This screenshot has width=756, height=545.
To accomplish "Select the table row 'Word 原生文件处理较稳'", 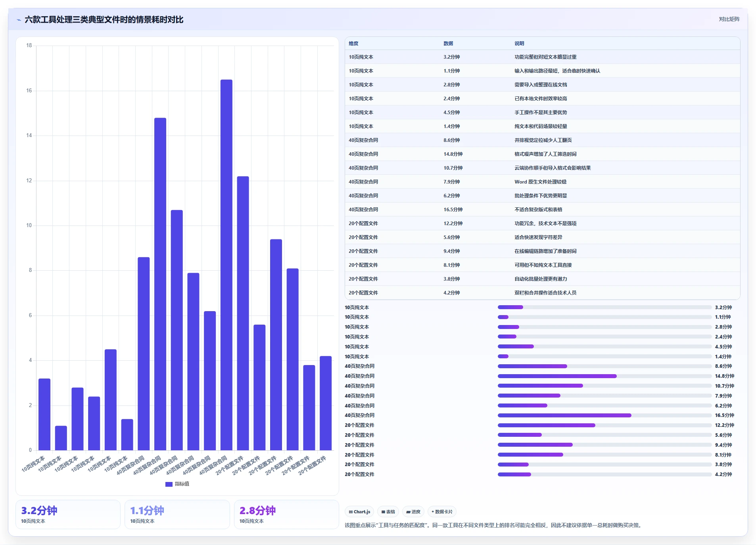I will (x=542, y=182).
